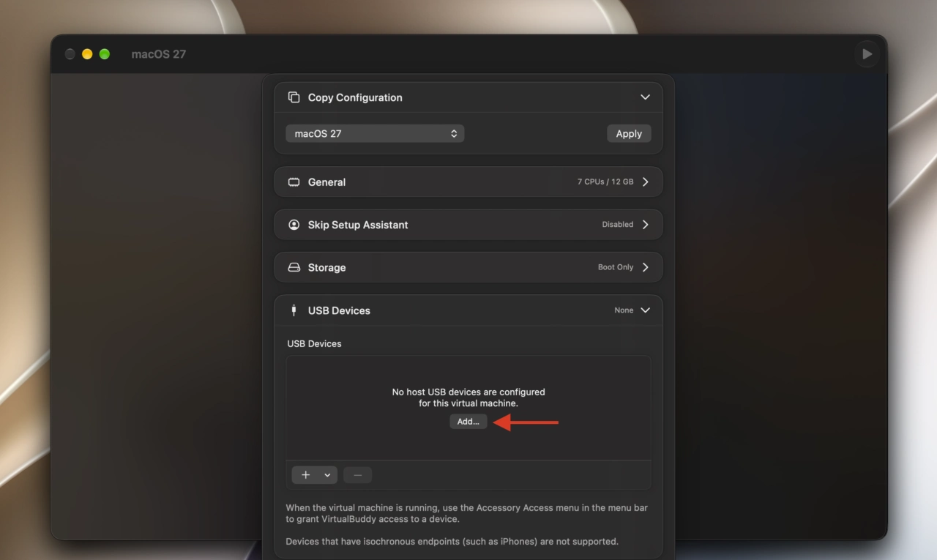The image size is (937, 560).
Task: Click the 'Storage' section heading
Action: 326,267
